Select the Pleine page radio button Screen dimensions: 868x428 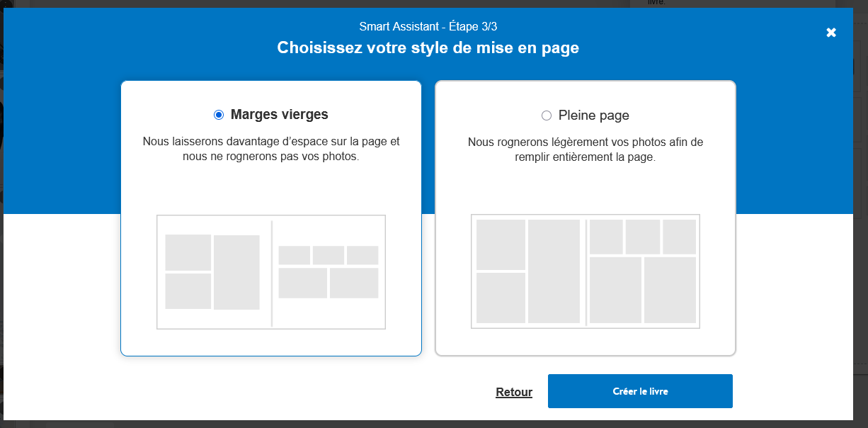(546, 116)
